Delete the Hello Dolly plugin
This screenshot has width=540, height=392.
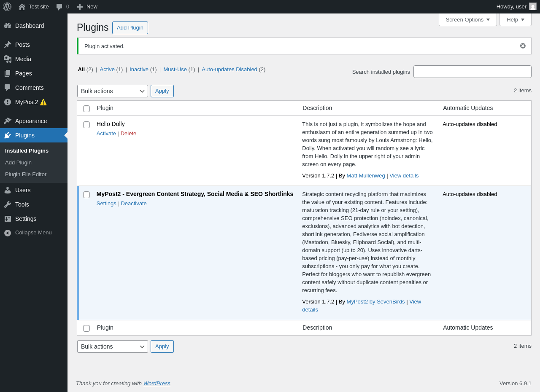coord(128,133)
